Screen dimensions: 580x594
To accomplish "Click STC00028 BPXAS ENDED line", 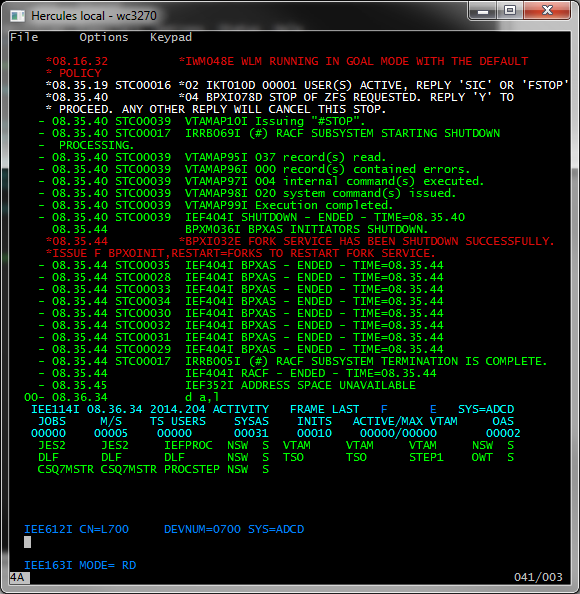I will pyautogui.click(x=241, y=277).
